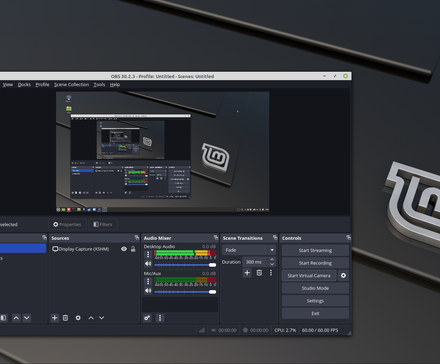Hide the Display Capture source with eye icon

coord(124,249)
